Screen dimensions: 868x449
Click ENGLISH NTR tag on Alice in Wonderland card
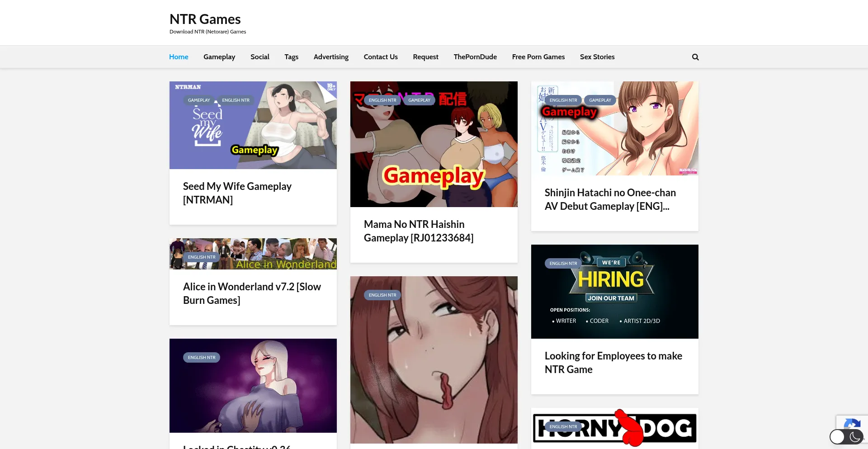(202, 257)
